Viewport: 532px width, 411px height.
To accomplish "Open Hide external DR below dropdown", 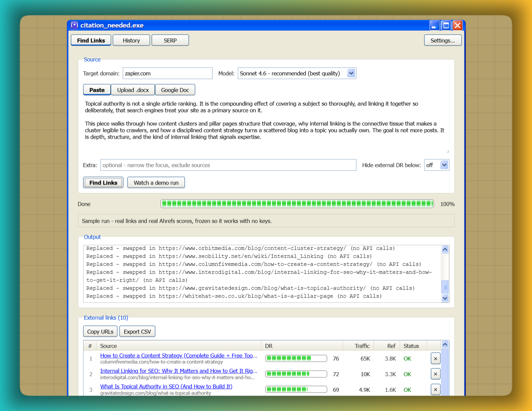I will [x=445, y=165].
